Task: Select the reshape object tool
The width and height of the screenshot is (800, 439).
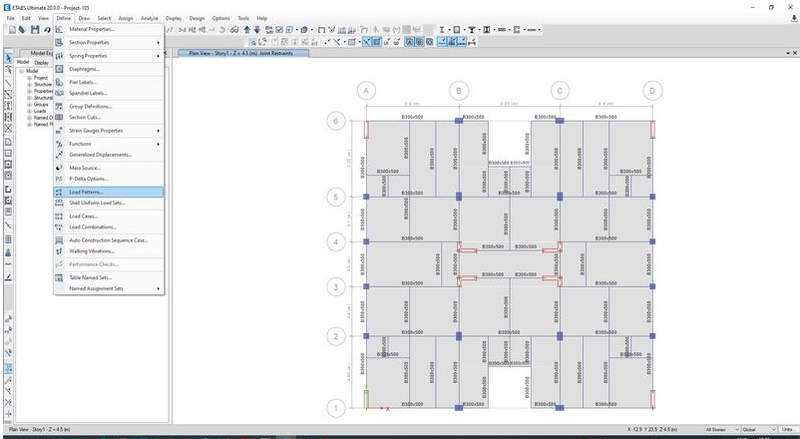Action: coord(8,69)
